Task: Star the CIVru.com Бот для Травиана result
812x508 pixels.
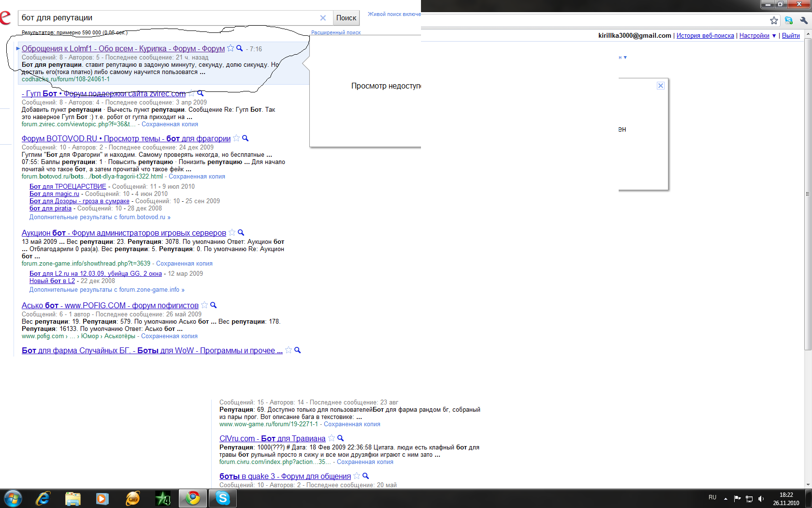Action: tap(332, 438)
